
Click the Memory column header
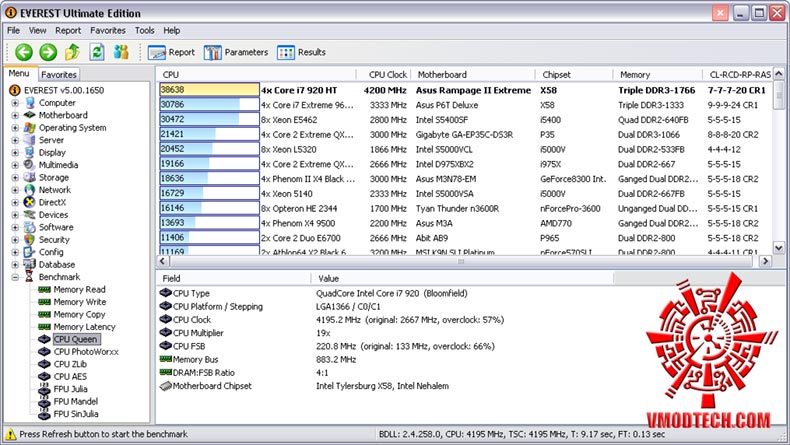pyautogui.click(x=658, y=75)
